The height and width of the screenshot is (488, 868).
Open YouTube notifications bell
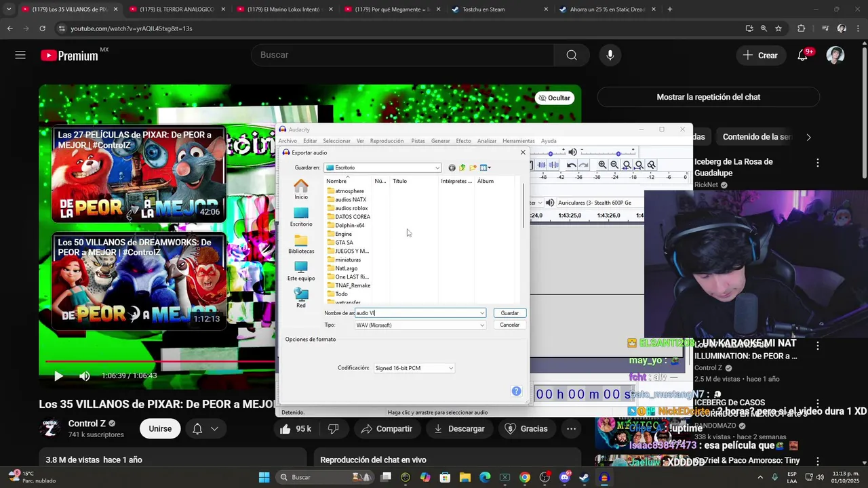click(x=802, y=56)
